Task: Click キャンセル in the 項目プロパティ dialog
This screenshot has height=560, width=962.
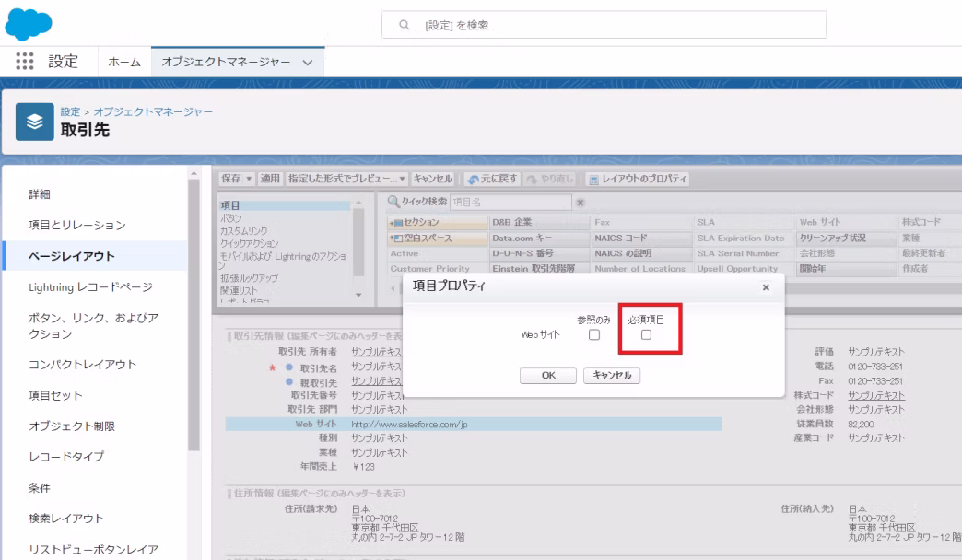Action: point(612,376)
